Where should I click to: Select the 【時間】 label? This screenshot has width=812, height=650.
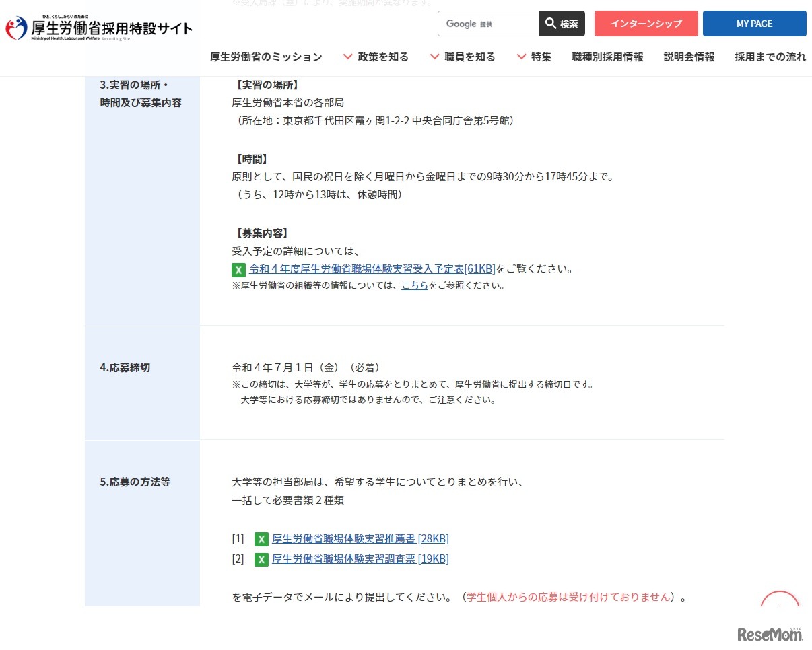[x=252, y=159]
